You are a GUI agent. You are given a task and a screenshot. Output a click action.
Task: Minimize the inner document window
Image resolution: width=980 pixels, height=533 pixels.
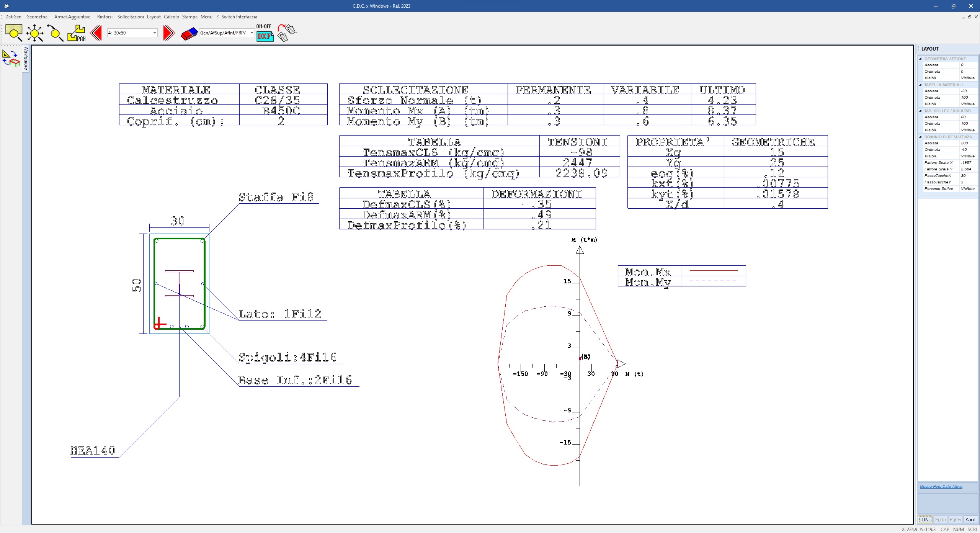(x=963, y=17)
